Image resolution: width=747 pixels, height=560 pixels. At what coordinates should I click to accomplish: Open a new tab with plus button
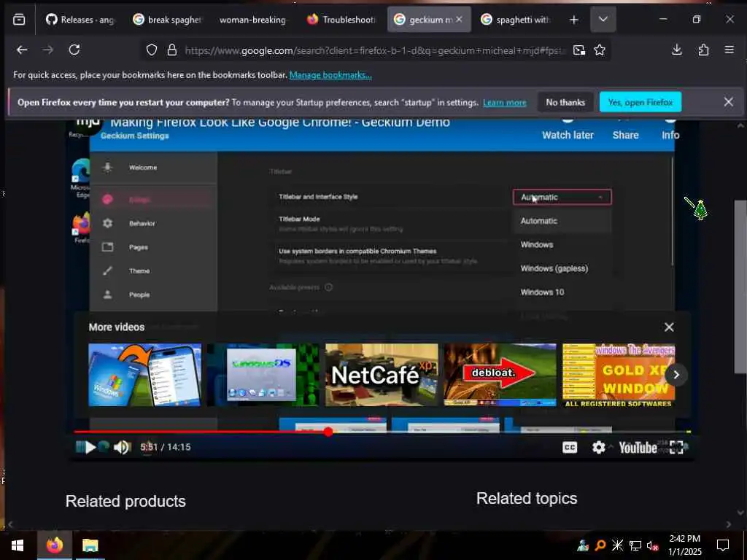[574, 20]
